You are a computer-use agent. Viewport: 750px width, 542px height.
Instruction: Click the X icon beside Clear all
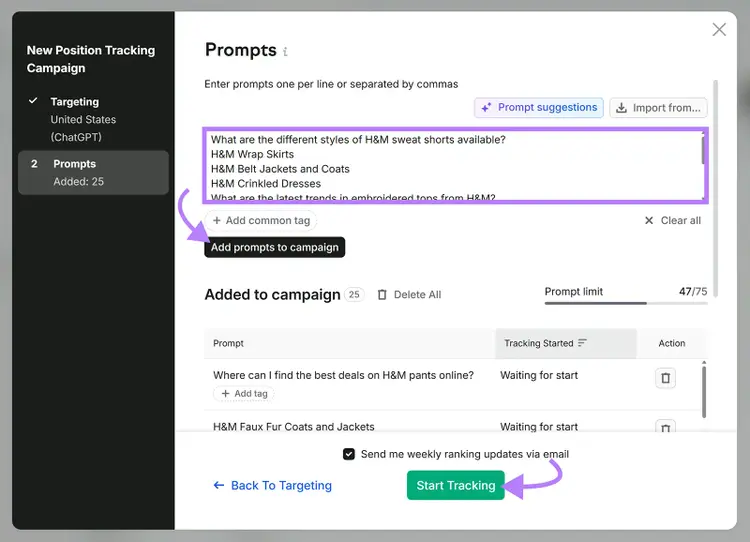click(649, 221)
